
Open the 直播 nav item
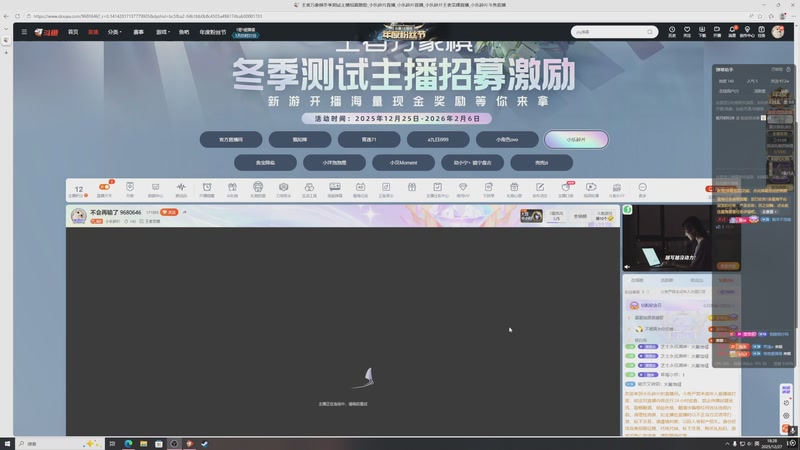93,32
